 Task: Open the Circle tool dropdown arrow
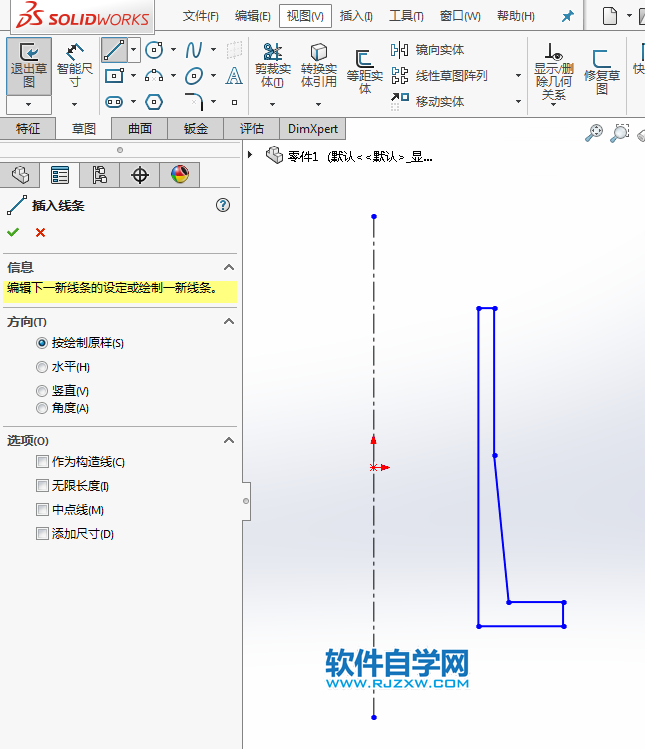click(173, 50)
